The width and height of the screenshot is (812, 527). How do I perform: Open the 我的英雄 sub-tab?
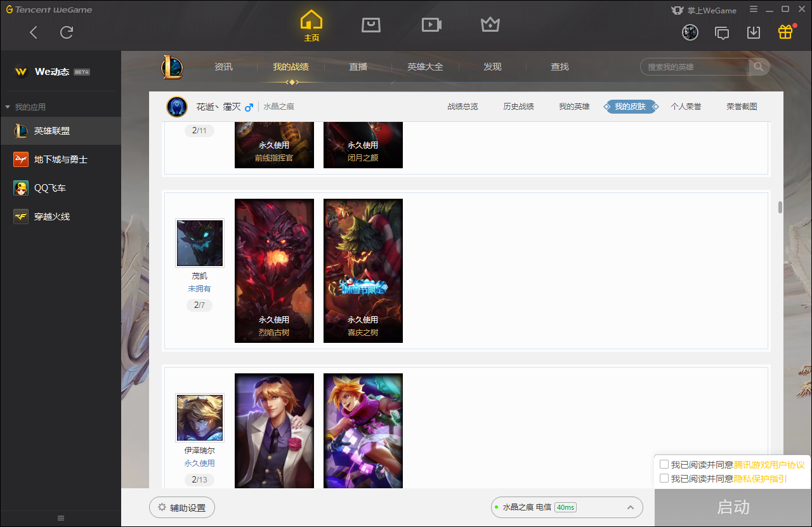pyautogui.click(x=574, y=107)
